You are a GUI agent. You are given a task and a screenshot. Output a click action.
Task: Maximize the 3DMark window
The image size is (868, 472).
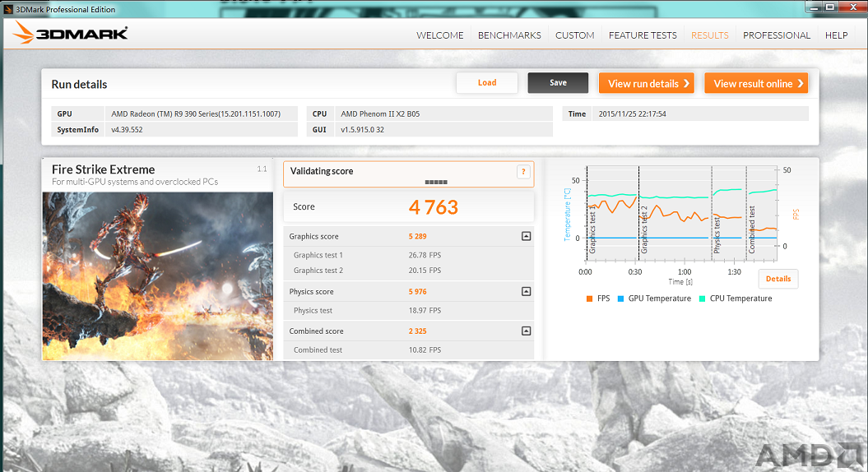(x=830, y=7)
